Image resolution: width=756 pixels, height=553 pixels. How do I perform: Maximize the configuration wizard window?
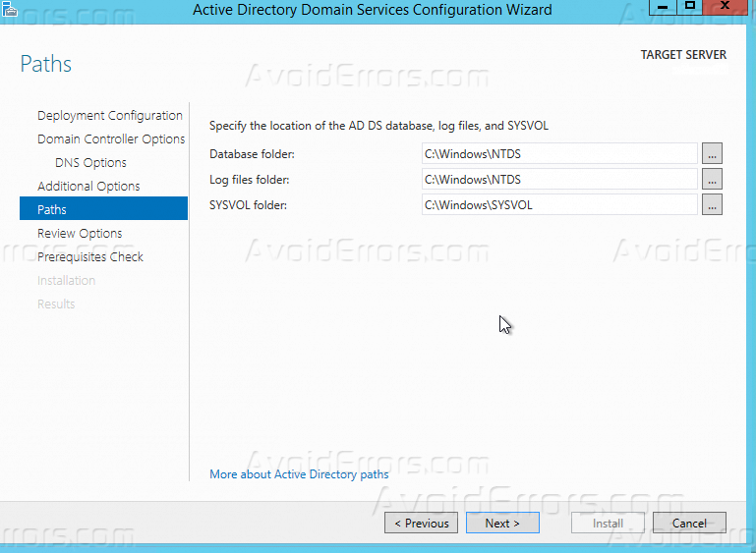[x=690, y=7]
